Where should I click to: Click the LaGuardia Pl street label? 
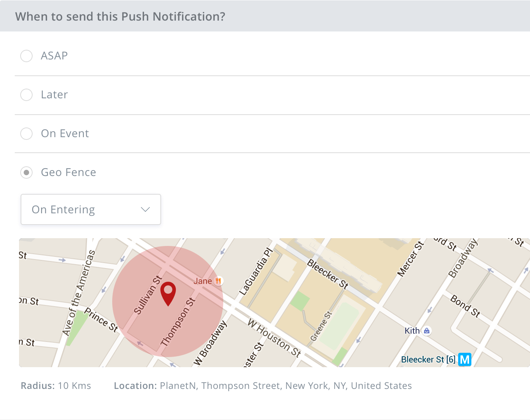pyautogui.click(x=255, y=271)
